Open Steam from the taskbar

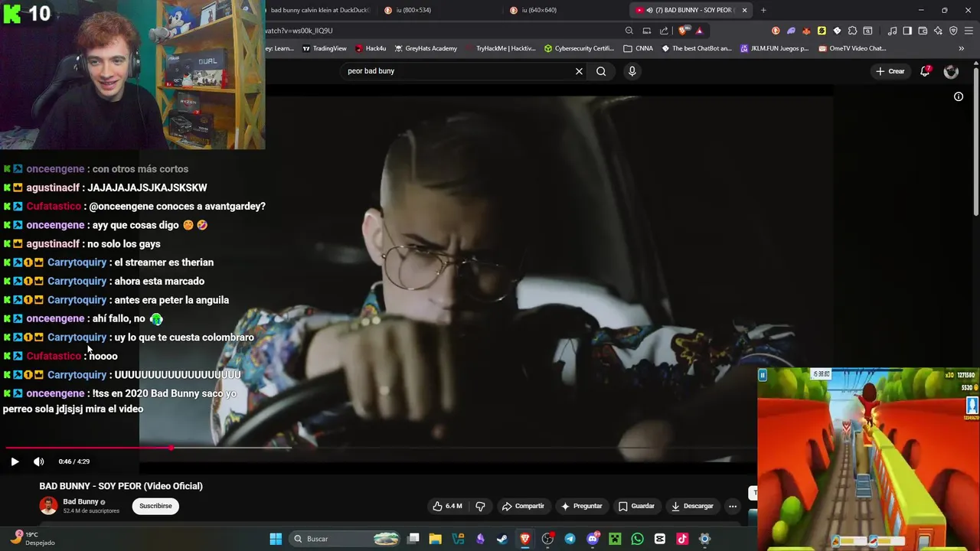pyautogui.click(x=502, y=539)
